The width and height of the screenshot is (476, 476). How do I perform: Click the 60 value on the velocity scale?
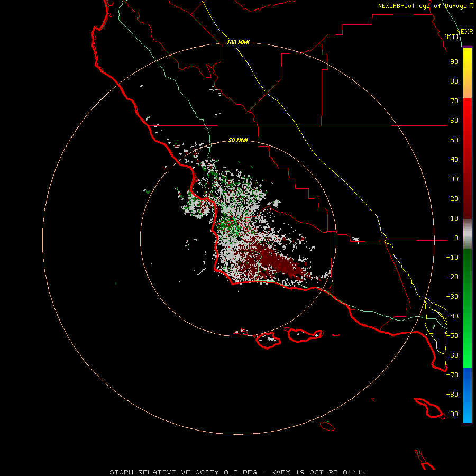point(454,121)
